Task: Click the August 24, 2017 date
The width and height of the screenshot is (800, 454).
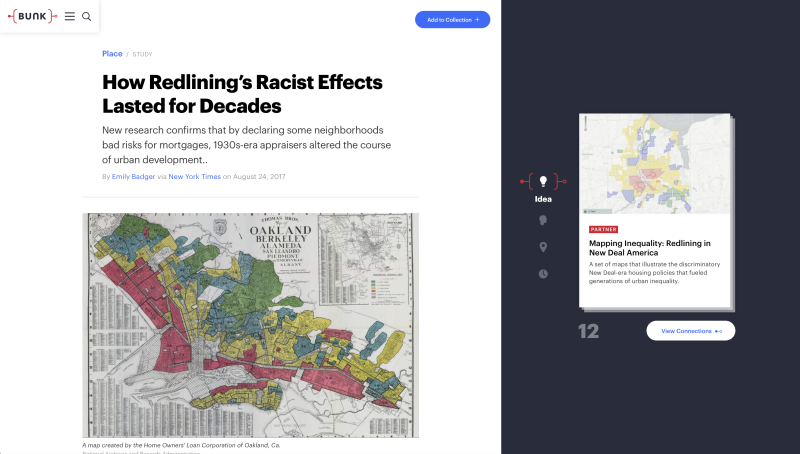Action: pos(259,176)
